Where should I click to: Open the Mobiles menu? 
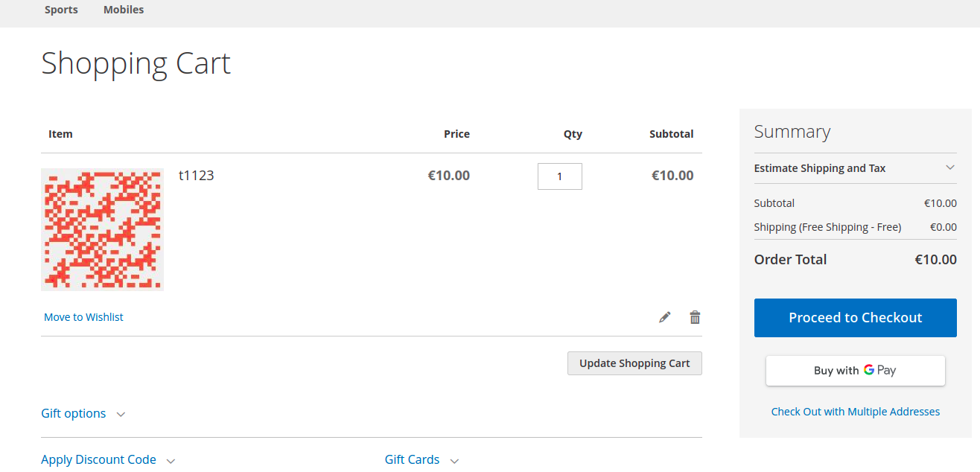(x=124, y=10)
